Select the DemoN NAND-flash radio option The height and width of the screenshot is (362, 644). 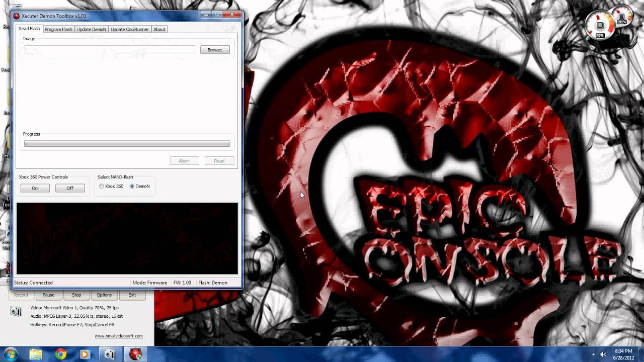point(140,186)
